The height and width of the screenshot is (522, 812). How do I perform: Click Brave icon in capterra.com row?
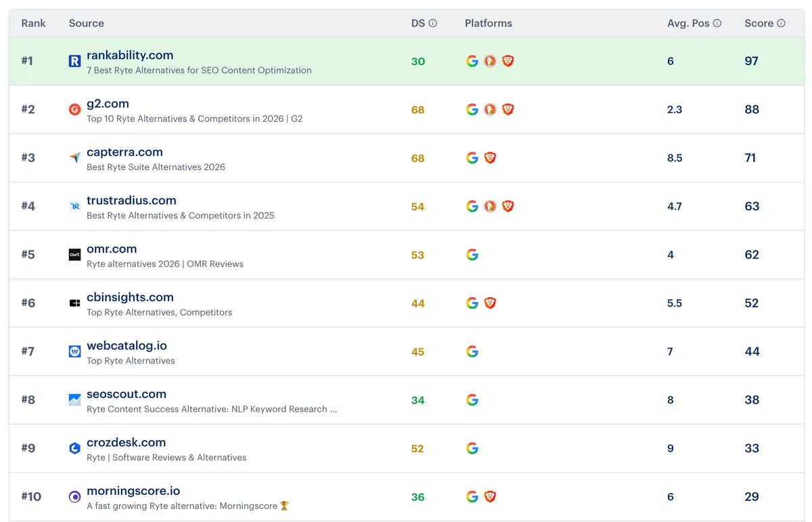490,158
